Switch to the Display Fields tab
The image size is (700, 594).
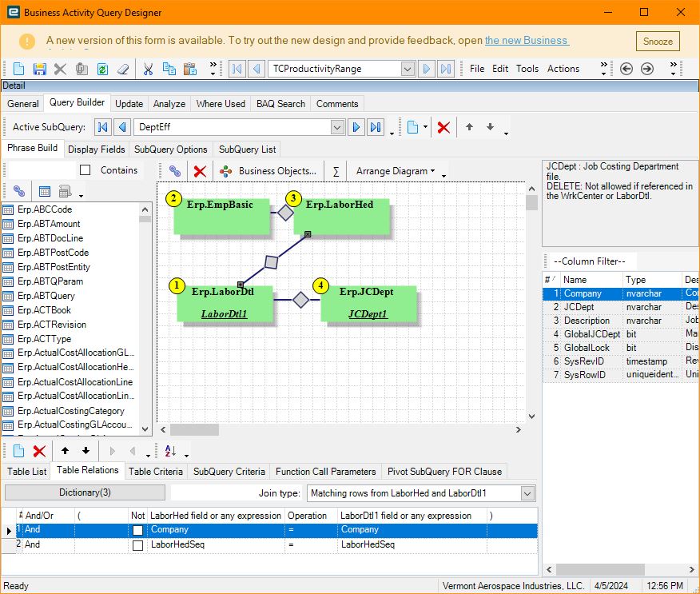pos(96,149)
